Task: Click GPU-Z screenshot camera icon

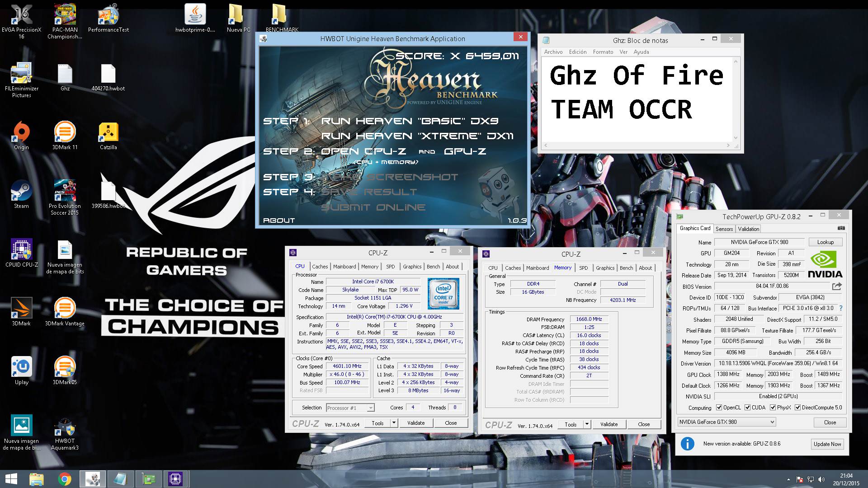Action: click(841, 229)
